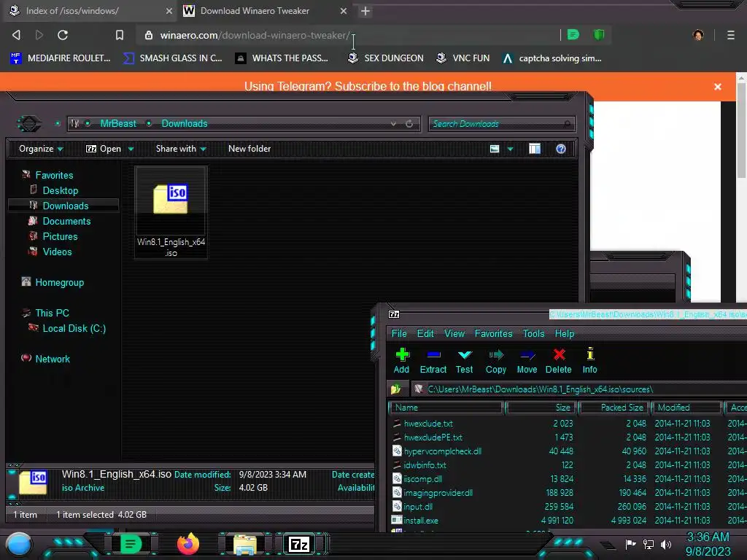747x560 pixels.
Task: Click the 7-Zip address path field
Action: point(578,389)
